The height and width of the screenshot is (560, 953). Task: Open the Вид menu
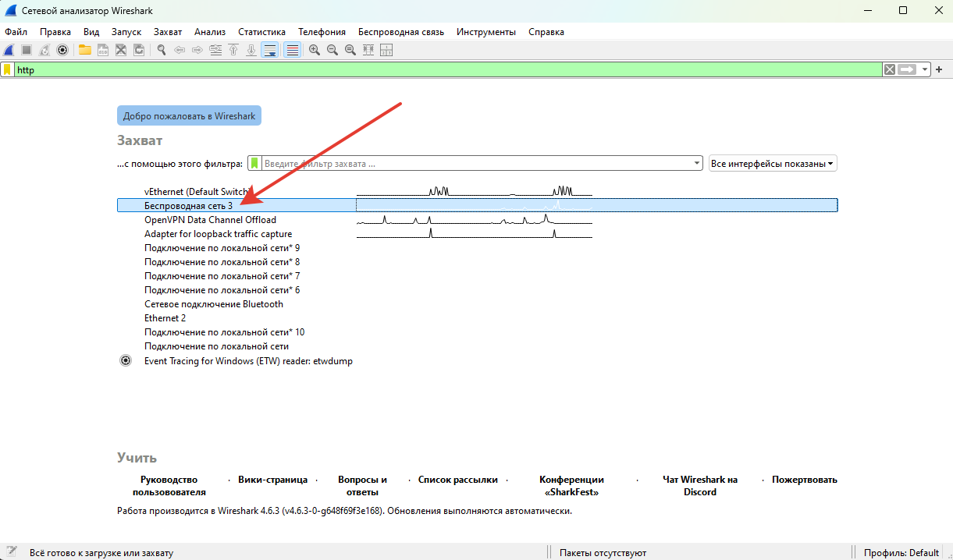91,32
